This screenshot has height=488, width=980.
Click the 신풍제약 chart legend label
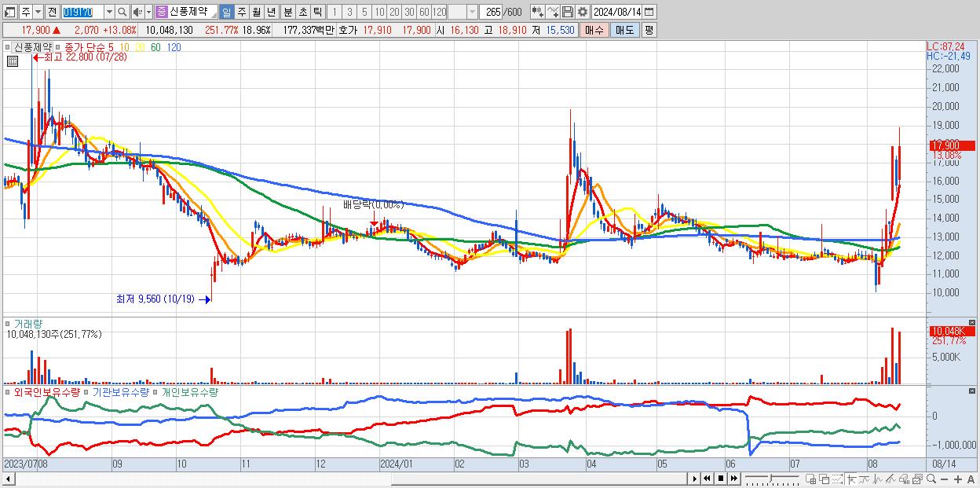coord(33,47)
